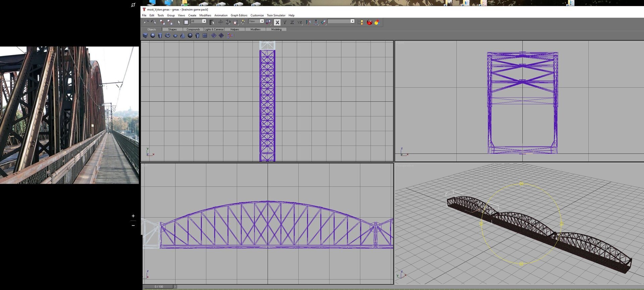644x290 pixels.
Task: Click the Mirror Selected Objects icon
Action: coord(308,22)
